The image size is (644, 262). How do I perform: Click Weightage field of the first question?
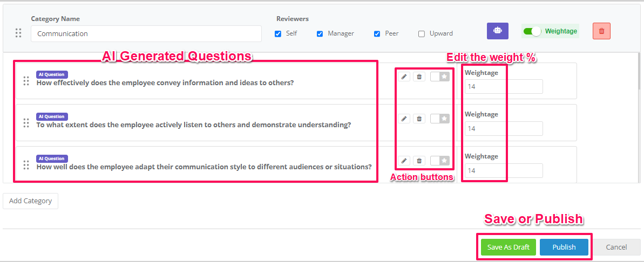[x=504, y=87]
